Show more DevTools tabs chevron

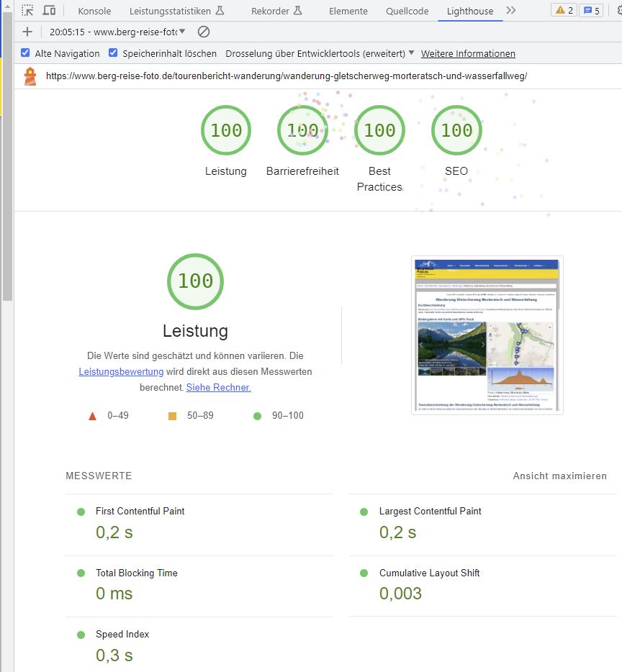pyautogui.click(x=510, y=10)
